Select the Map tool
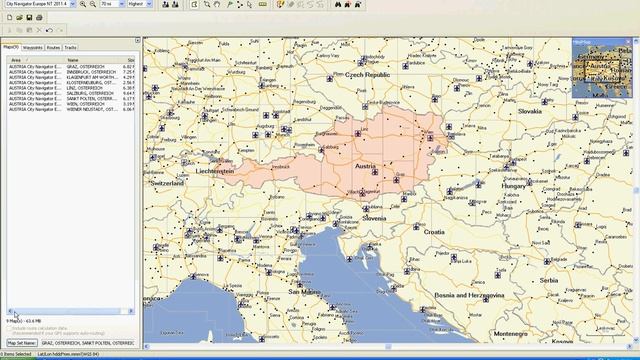Viewport: 640px width, 360px height. coord(194,4)
